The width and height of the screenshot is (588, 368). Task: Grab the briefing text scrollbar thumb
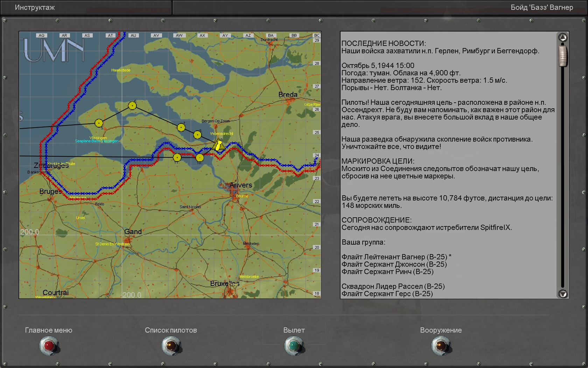coord(563,55)
